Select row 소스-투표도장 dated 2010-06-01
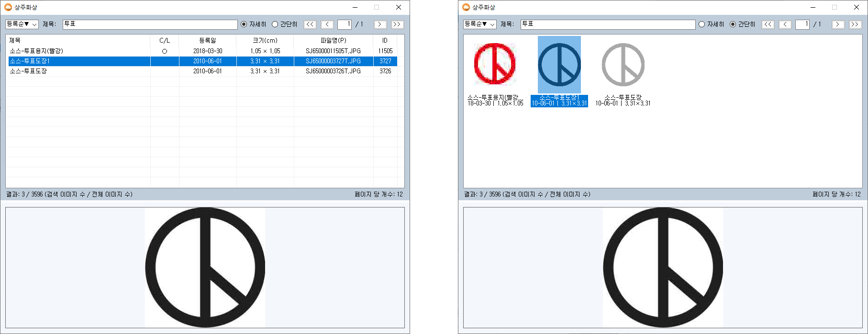868x334 pixels. point(203,71)
